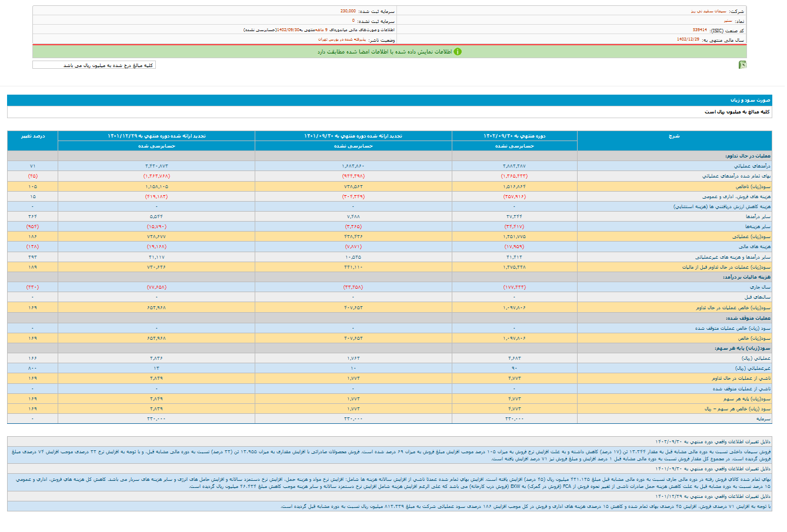Click the ISIC industry code 539414

[x=699, y=30]
